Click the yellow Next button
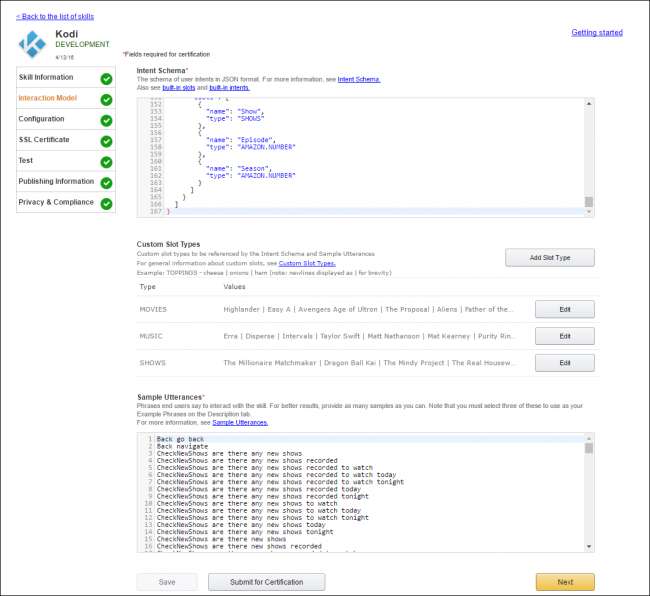Screen dimensions: 650x596 [564, 582]
